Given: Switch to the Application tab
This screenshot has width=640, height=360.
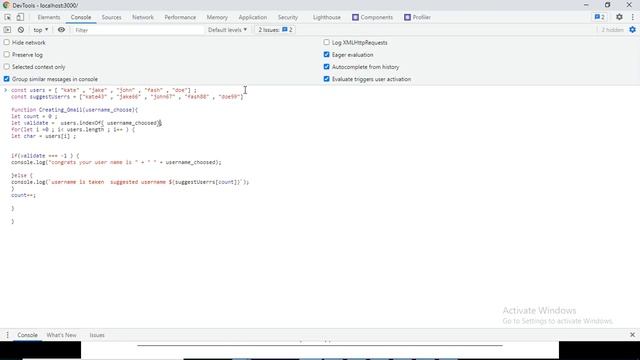Looking at the screenshot, I should (253, 17).
